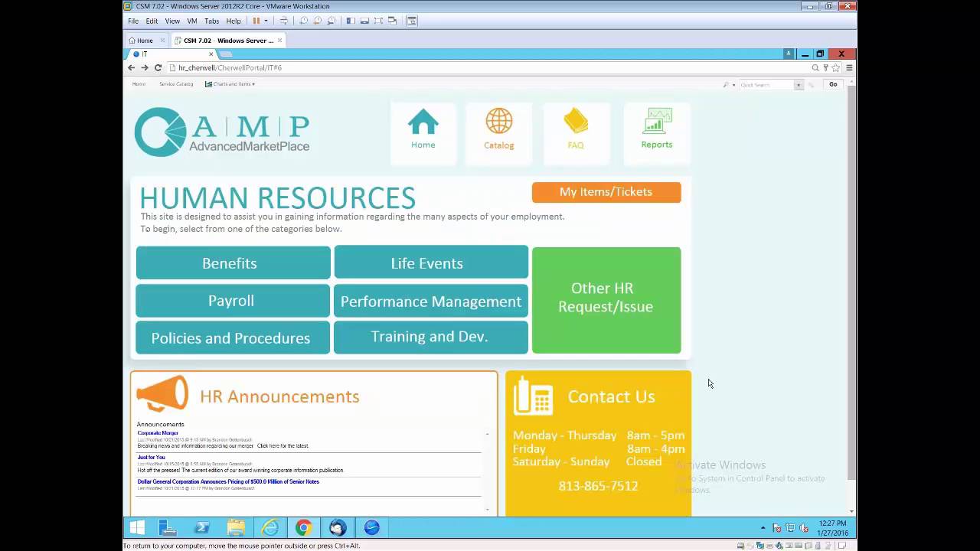Click the browser address bar URL
This screenshot has height=551, width=980.
click(230, 67)
